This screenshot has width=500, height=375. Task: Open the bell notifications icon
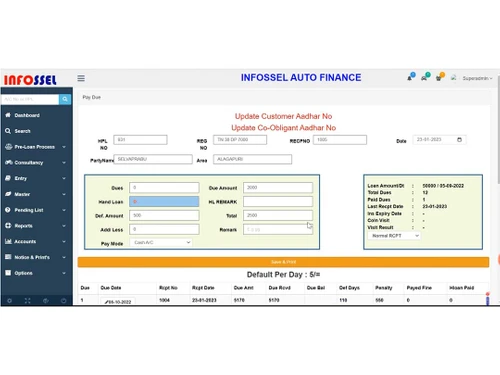tap(409, 78)
